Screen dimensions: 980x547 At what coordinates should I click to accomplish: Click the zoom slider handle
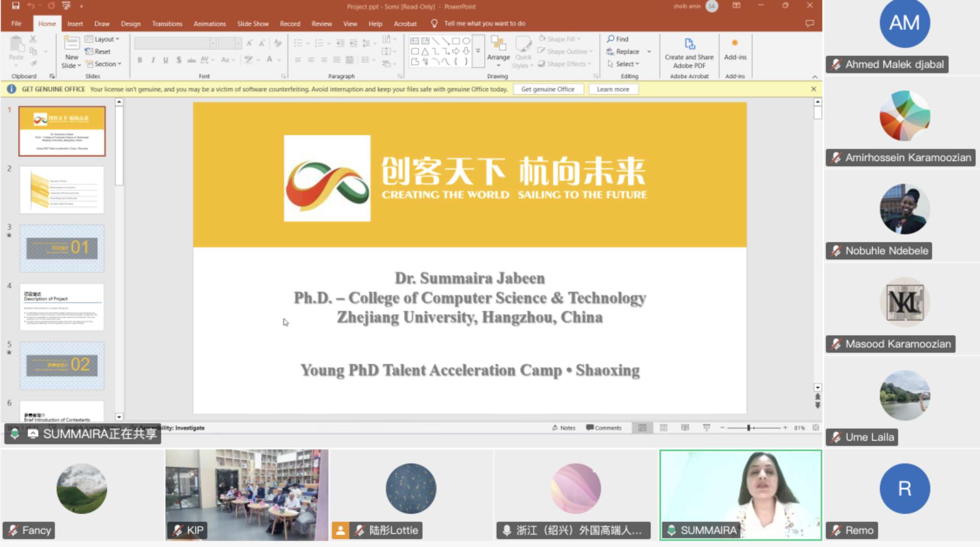[749, 428]
